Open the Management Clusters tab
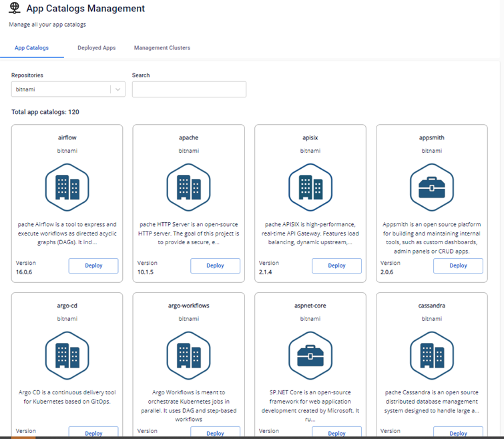Viewport: 504px width, 439px height. [162, 48]
